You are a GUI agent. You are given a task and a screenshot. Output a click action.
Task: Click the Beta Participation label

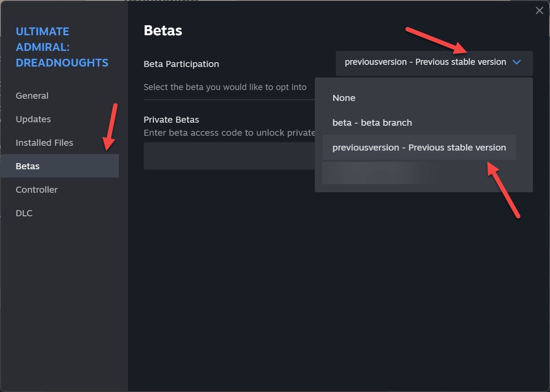tap(181, 64)
